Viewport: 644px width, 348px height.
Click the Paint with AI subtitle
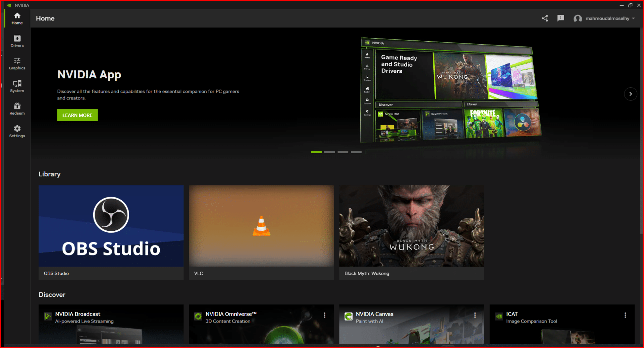pos(370,321)
